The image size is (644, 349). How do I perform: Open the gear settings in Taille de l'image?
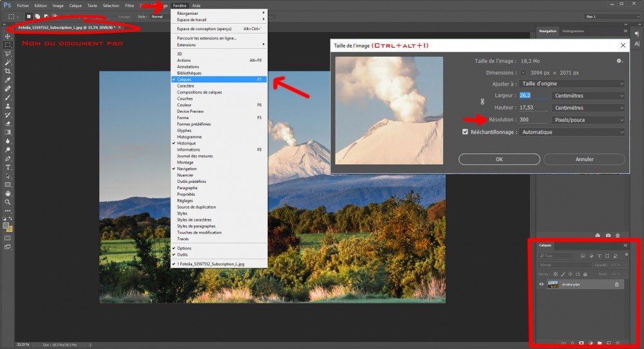click(x=620, y=61)
